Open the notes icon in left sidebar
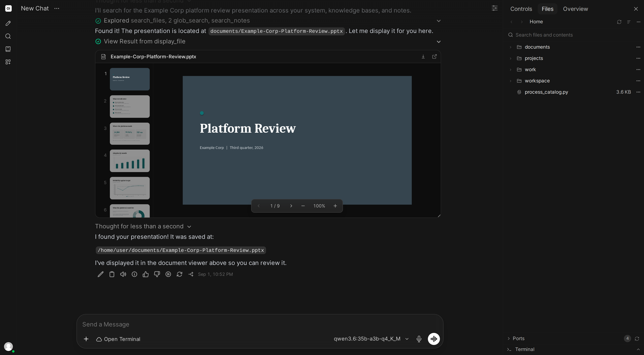Screen dimensions: 644x355 click(x=8, y=49)
